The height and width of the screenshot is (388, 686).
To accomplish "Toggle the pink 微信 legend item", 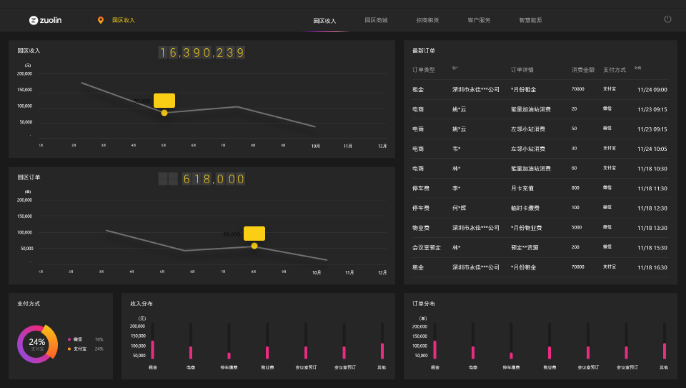I will click(75, 339).
